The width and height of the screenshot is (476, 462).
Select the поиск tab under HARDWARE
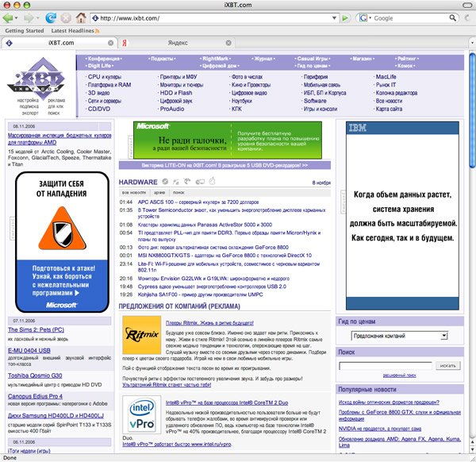click(178, 193)
